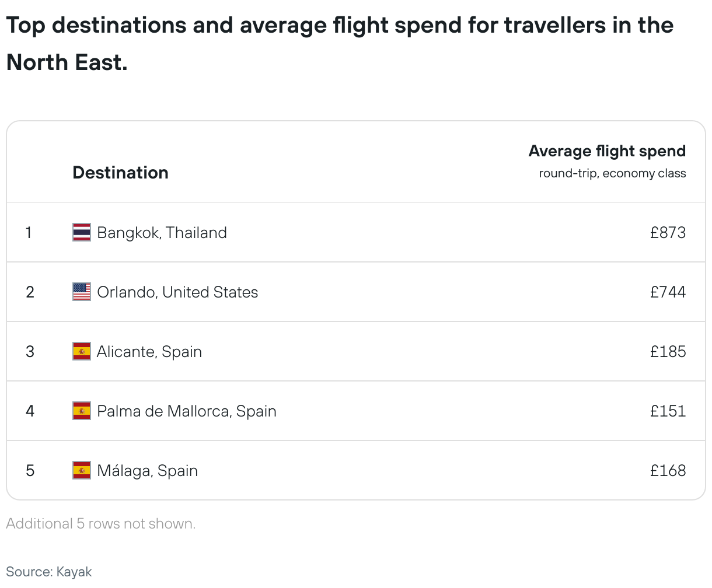Click the £185 flight spend value
Viewport: 712px width, 588px height.
(668, 351)
